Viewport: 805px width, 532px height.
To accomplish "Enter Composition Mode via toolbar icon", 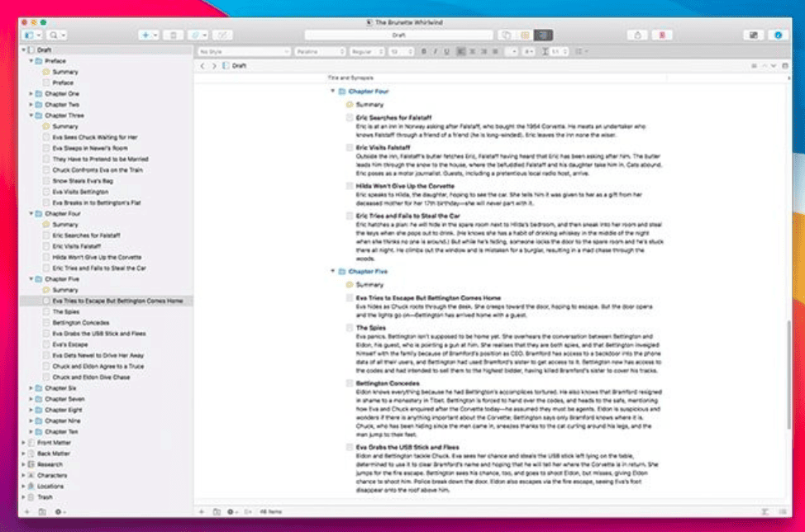I will 753,35.
